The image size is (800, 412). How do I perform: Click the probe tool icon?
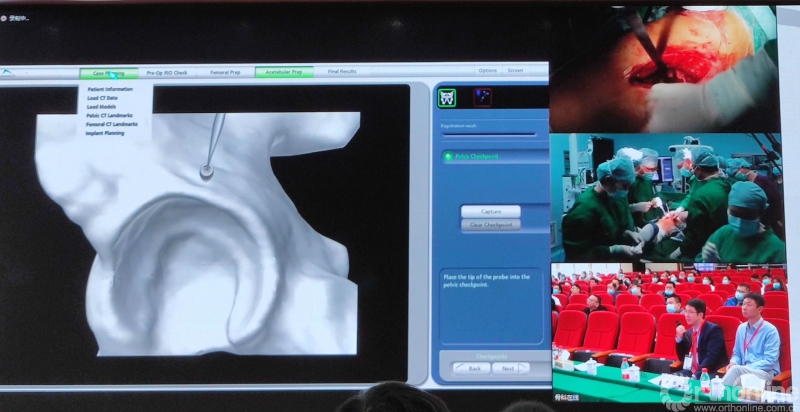483,97
